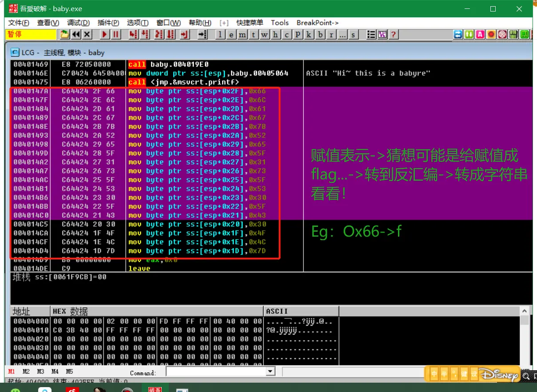Open Threads window with the t button
Viewport: 537px width, 392px height.
(x=254, y=35)
